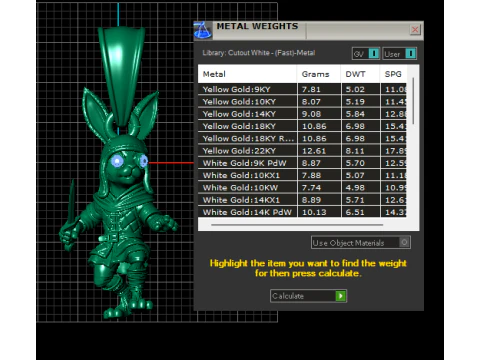The width and height of the screenshot is (480, 360).
Task: Click the metal list vertical scrollbar
Action: (413, 101)
